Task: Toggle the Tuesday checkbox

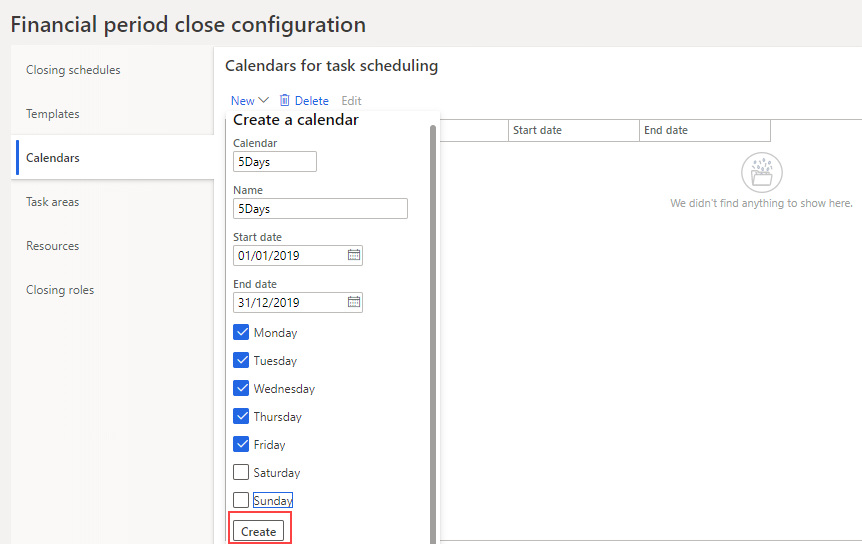Action: tap(241, 361)
